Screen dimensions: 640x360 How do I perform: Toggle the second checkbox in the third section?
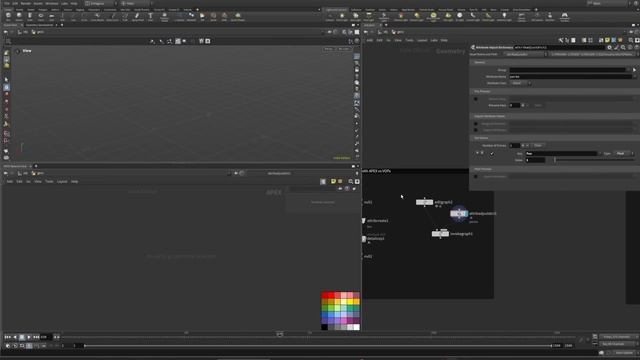coord(476,130)
